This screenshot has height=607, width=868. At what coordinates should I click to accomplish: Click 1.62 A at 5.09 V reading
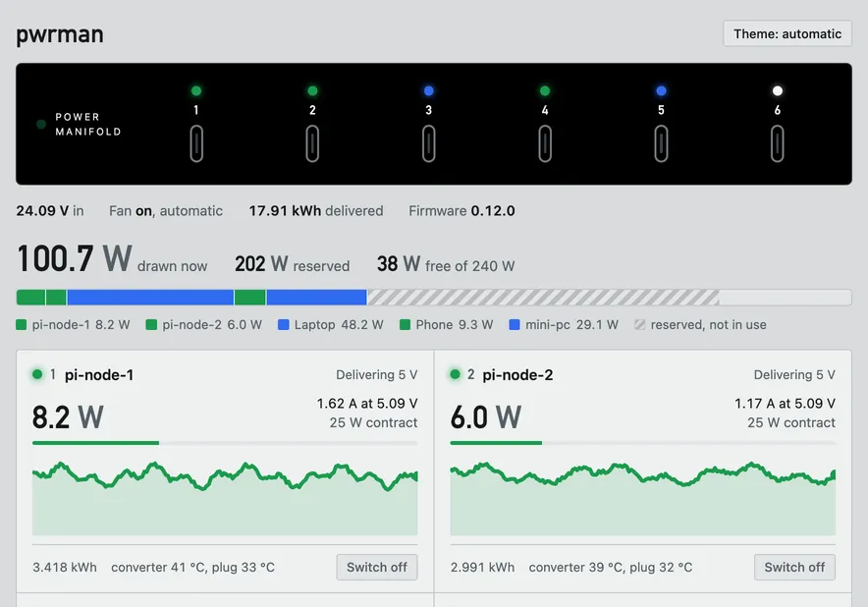point(367,403)
